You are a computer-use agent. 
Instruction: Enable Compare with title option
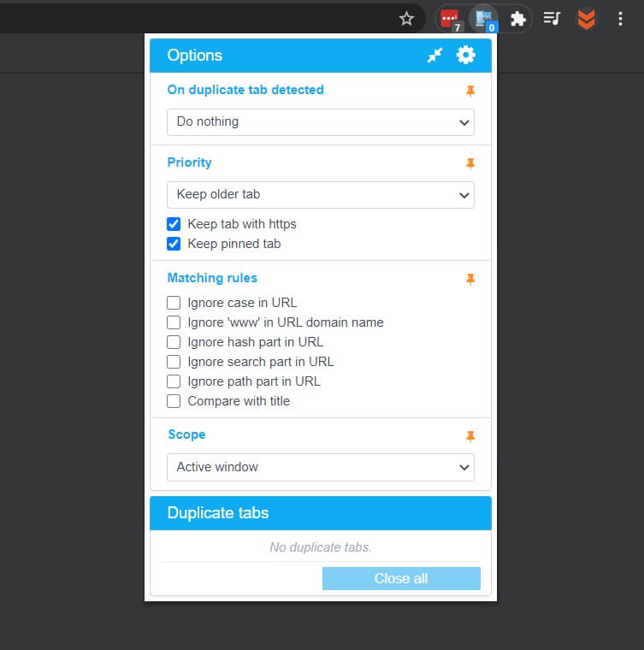[x=174, y=401]
